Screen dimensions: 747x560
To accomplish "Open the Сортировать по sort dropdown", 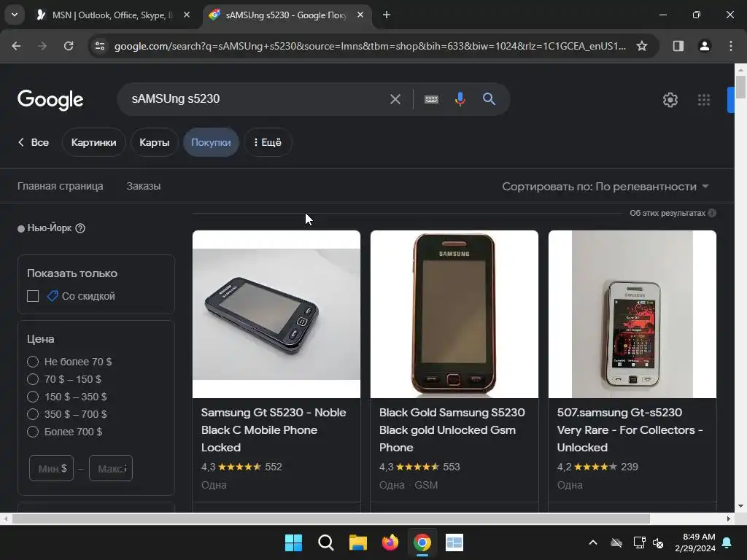I will tap(605, 187).
